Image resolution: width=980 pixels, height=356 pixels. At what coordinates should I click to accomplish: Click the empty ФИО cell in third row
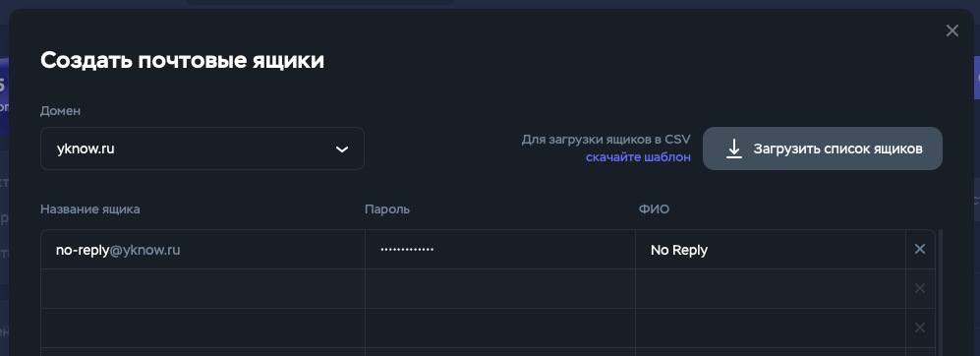pos(770,327)
